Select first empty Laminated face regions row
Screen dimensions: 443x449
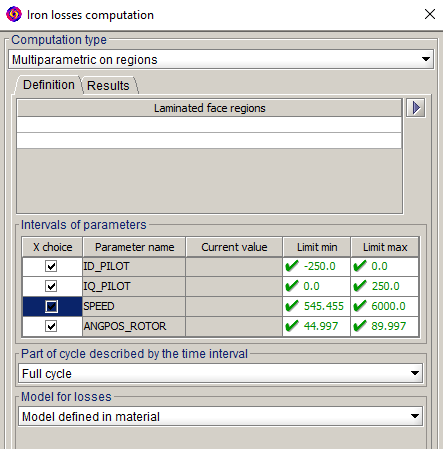point(209,125)
